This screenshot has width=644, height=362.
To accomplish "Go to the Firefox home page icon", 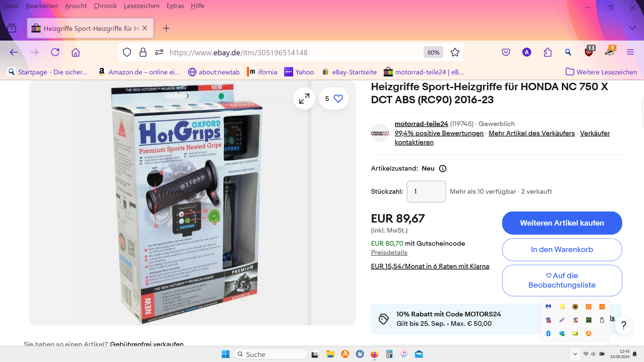I will tap(76, 52).
